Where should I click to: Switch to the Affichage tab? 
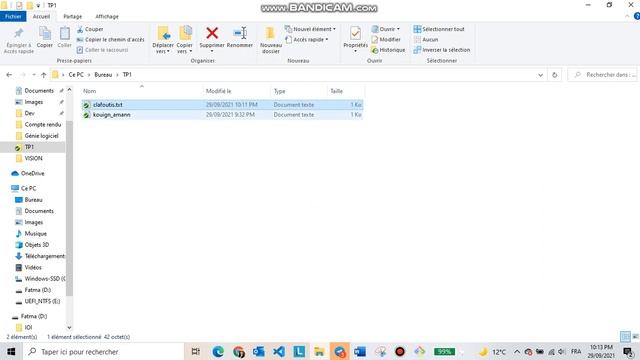(x=107, y=16)
